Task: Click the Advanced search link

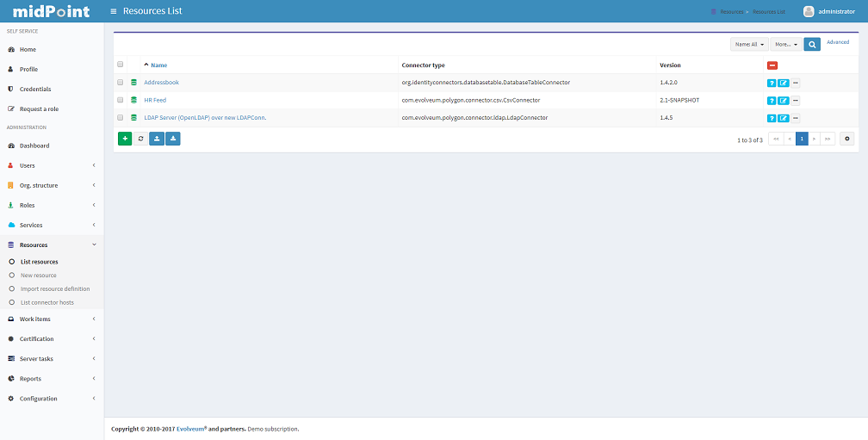Action: click(x=838, y=42)
